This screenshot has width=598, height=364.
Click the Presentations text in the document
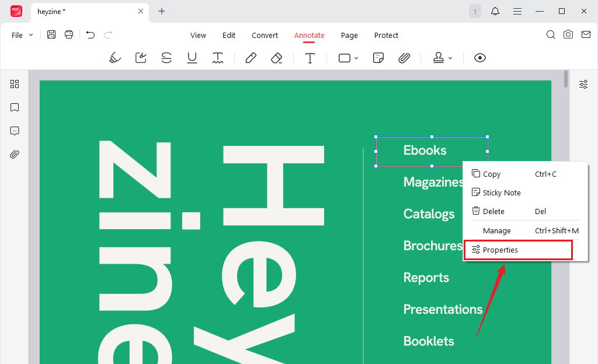443,309
